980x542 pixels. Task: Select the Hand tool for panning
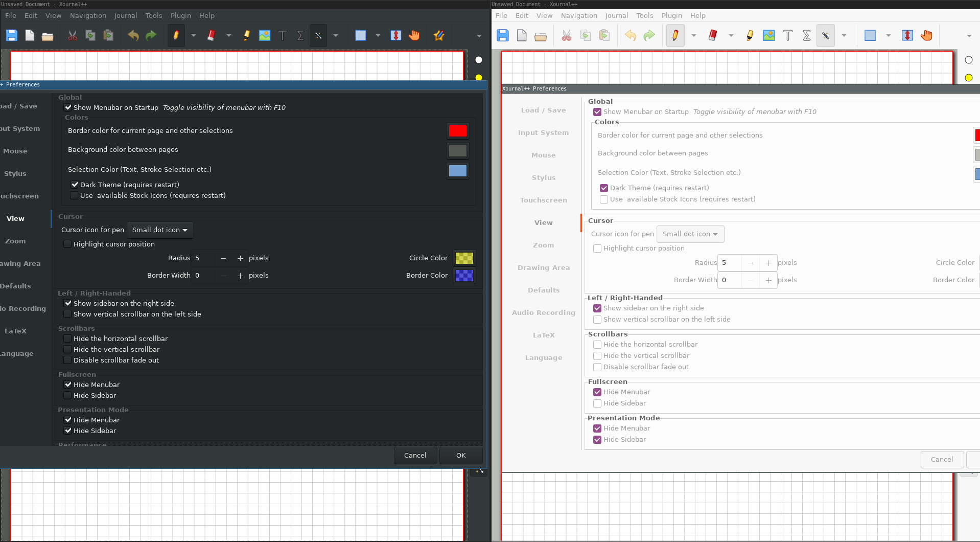[414, 36]
